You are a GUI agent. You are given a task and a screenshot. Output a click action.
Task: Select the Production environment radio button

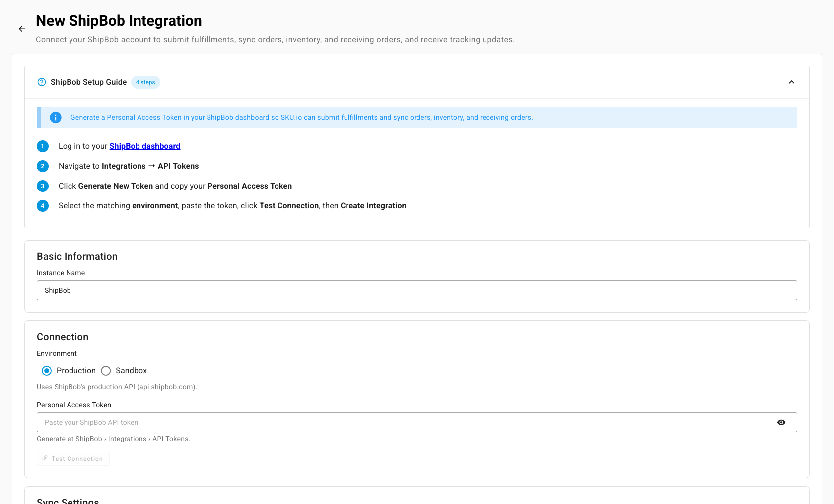point(47,371)
